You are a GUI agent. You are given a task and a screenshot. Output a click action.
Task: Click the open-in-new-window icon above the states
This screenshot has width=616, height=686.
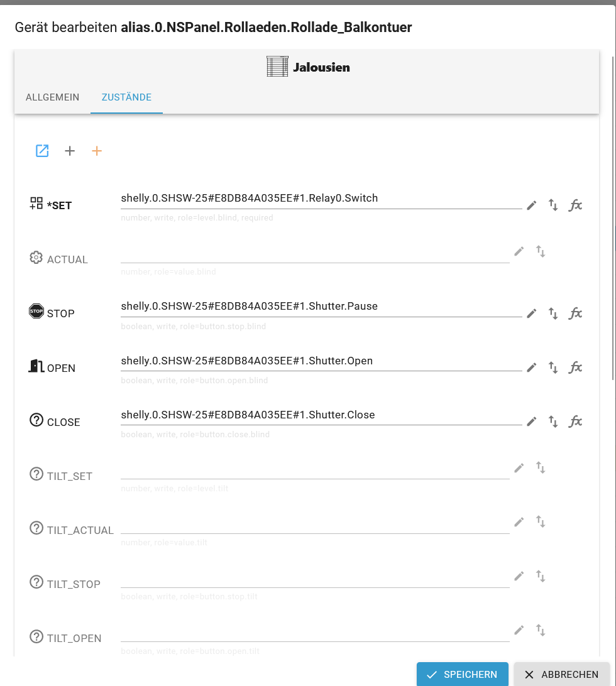click(x=42, y=151)
